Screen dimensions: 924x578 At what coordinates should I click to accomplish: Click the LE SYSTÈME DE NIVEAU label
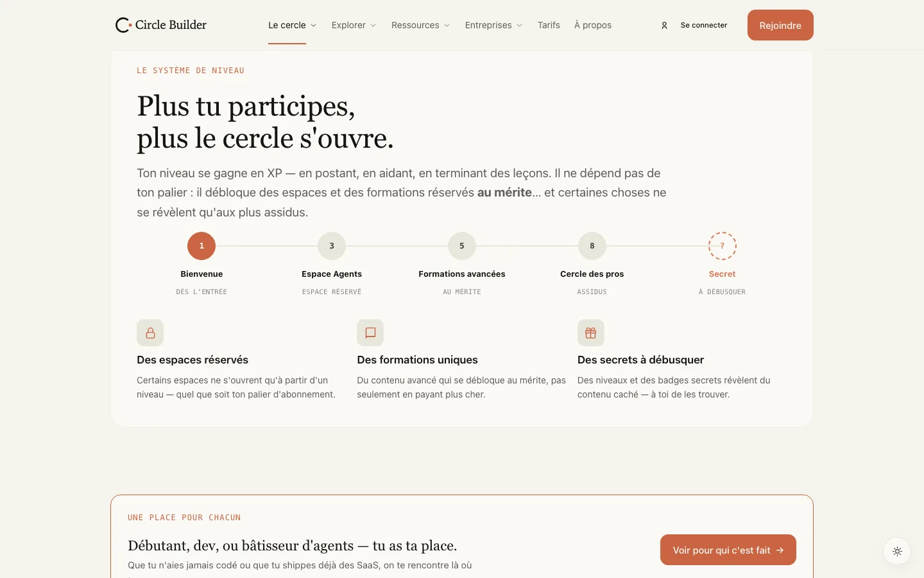(x=191, y=71)
